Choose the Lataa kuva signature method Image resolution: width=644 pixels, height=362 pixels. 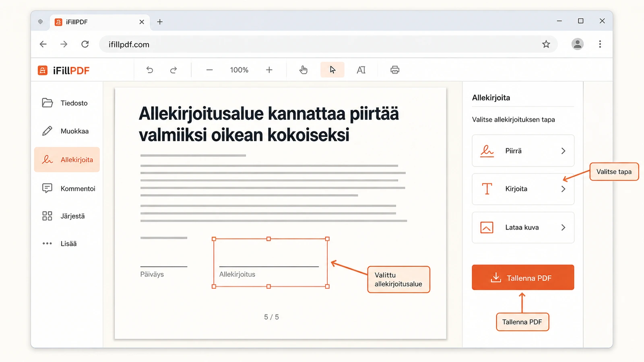pos(523,227)
